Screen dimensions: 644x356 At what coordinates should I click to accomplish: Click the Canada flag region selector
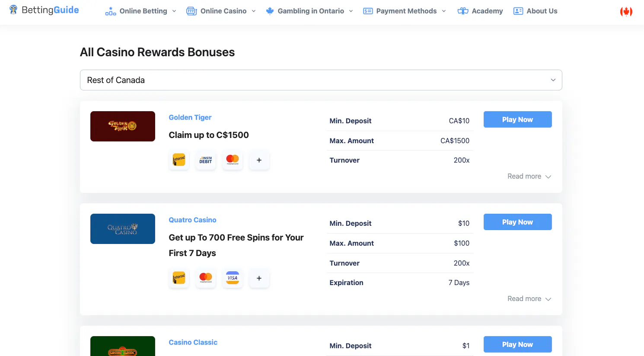tap(626, 12)
